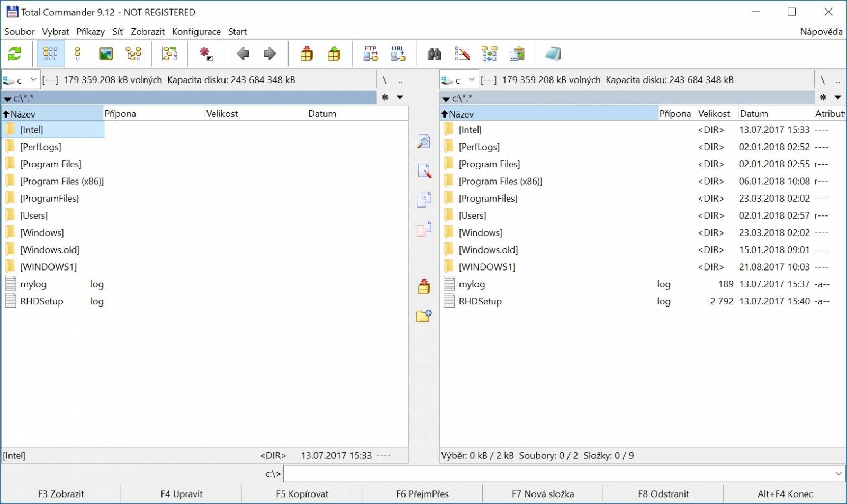Click the F4 Upravit button

click(x=182, y=494)
